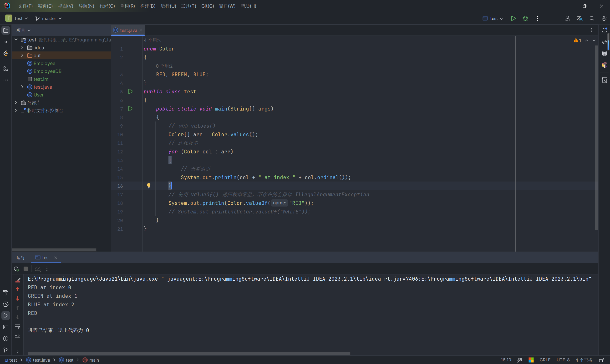Expand the out folder in project tree
This screenshot has height=364, width=610.
pyautogui.click(x=22, y=56)
